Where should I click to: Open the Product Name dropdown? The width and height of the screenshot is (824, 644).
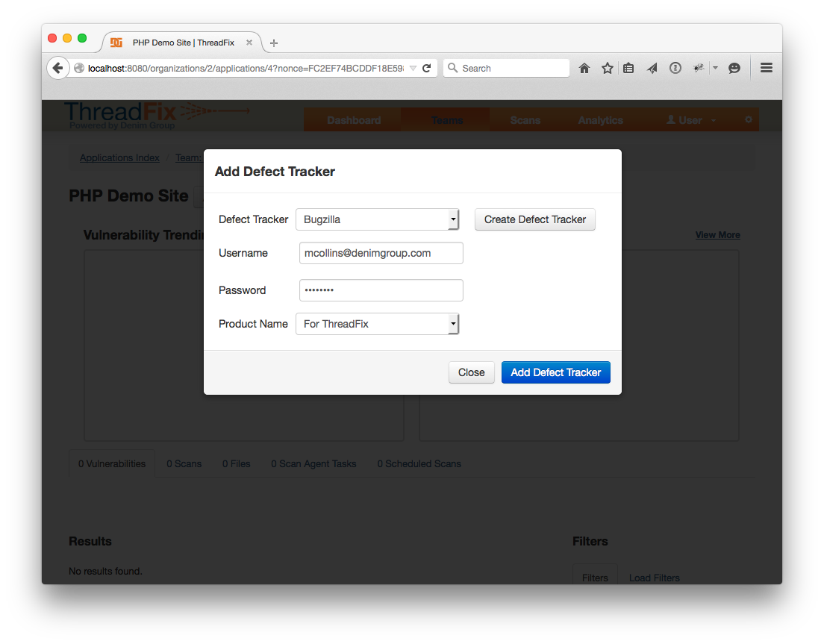(378, 324)
